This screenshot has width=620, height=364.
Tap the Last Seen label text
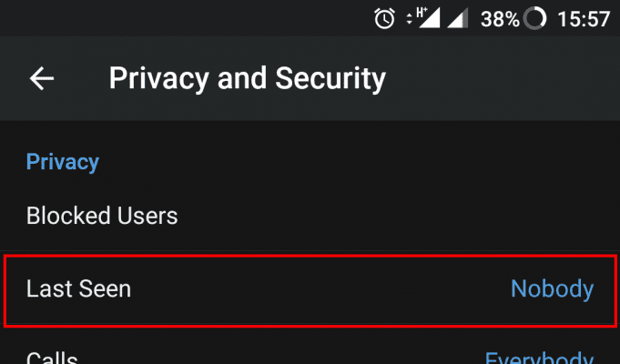[78, 288]
